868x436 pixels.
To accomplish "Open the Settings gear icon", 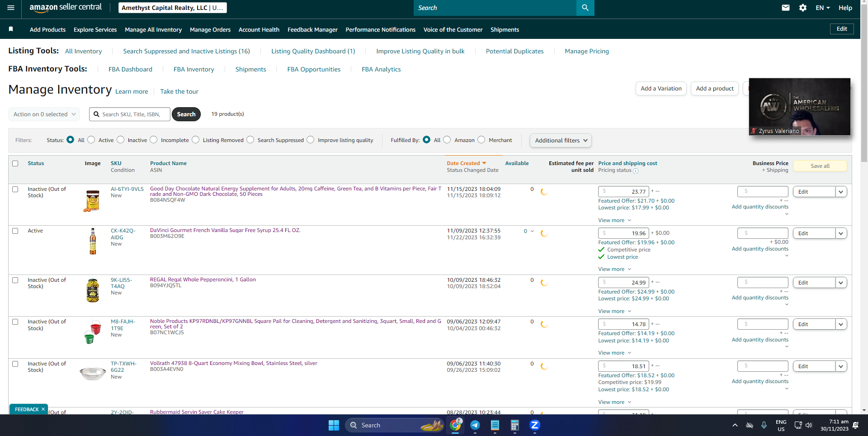I will tap(803, 8).
